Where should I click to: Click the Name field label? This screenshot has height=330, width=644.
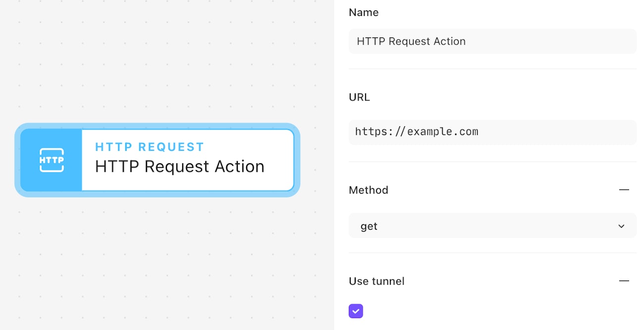coord(364,13)
